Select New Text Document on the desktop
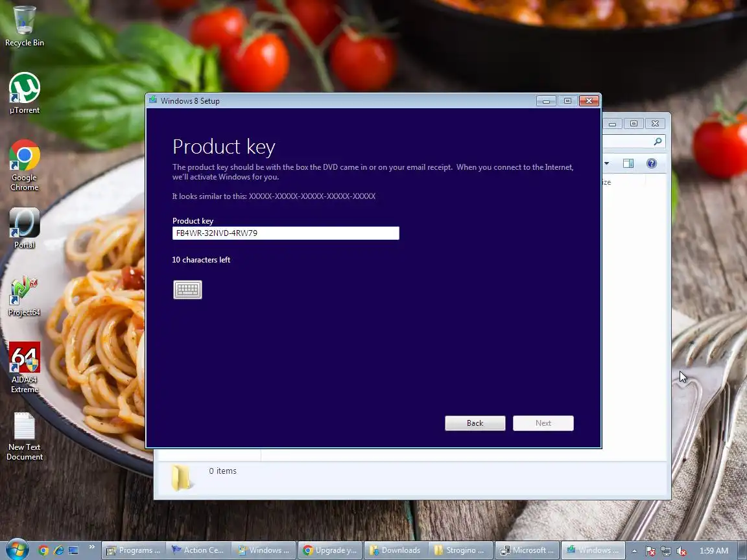The height and width of the screenshot is (560, 747). point(24,436)
